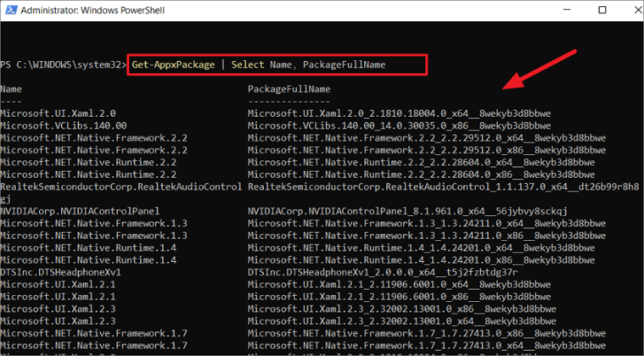644x356 pixels.
Task: Close the Administrator PowerShell window
Action: (x=638, y=10)
